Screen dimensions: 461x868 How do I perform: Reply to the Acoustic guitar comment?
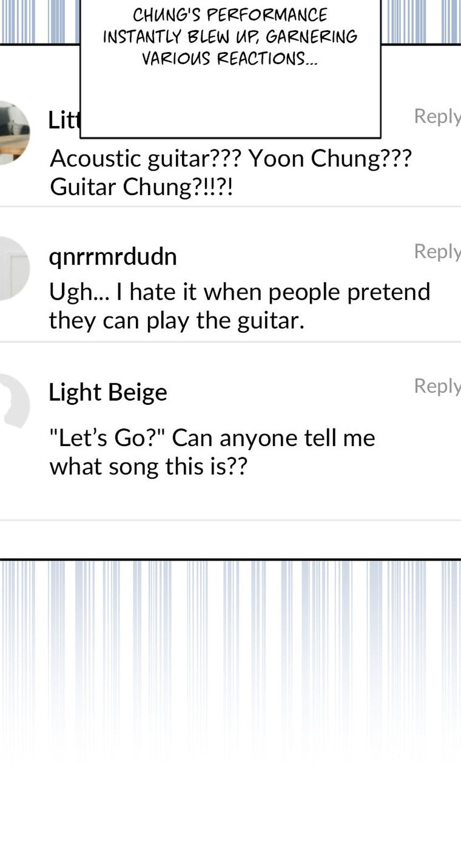437,117
